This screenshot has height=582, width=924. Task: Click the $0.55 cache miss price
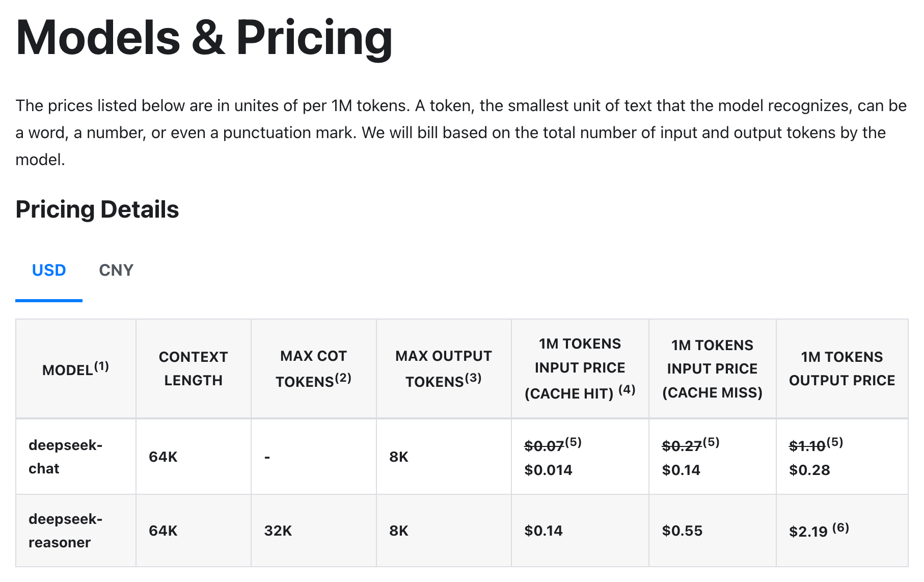682,531
